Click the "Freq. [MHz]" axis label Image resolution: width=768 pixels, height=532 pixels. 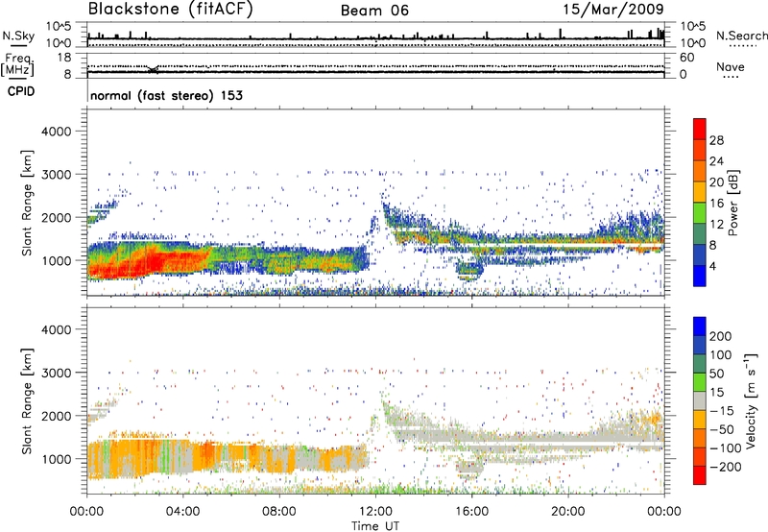click(x=17, y=65)
